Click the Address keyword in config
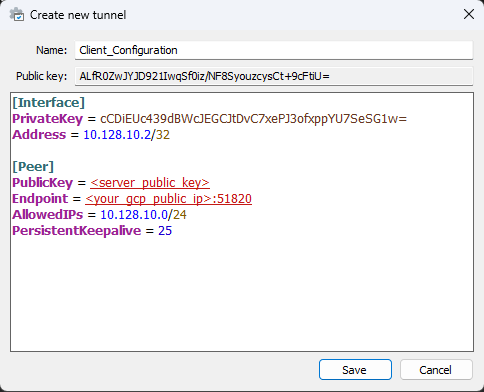484x392 pixels. (x=39, y=135)
